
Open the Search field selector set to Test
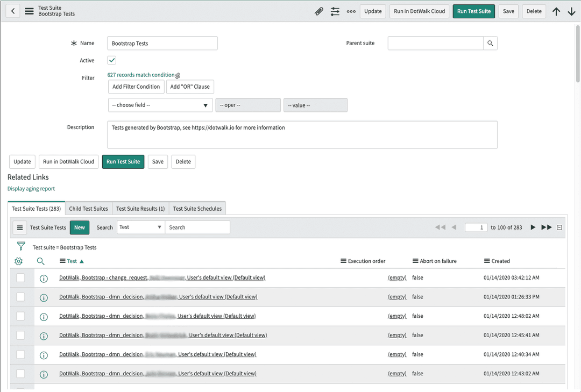141,227
